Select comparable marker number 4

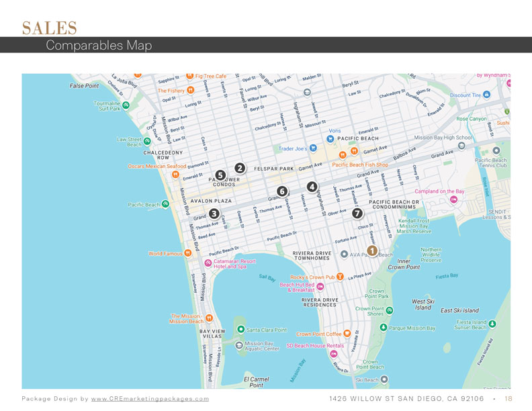pos(312,187)
